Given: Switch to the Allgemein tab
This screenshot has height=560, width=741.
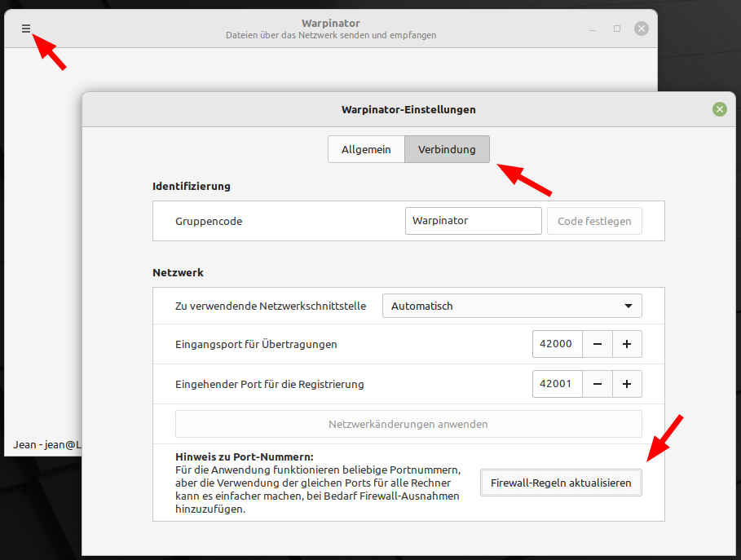Looking at the screenshot, I should (x=366, y=149).
